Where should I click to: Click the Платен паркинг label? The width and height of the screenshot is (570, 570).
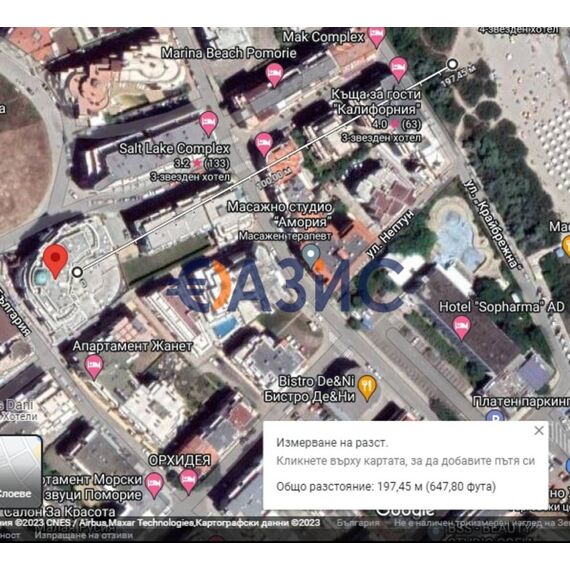pyautogui.click(x=521, y=402)
